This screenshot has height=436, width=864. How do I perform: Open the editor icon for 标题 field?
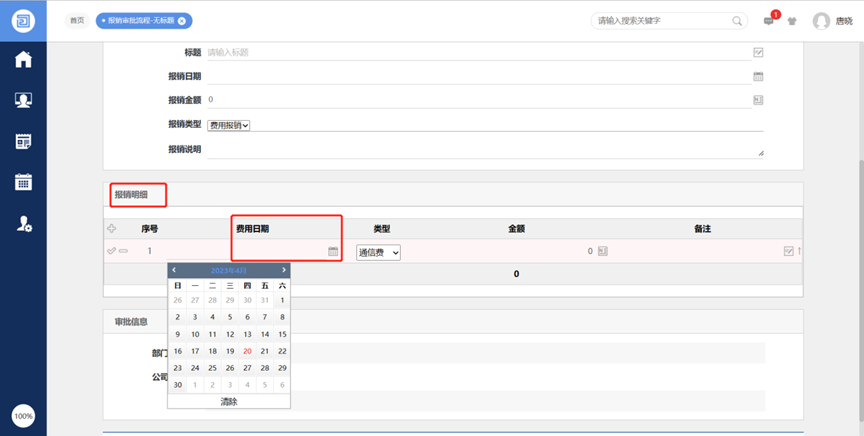pyautogui.click(x=758, y=53)
